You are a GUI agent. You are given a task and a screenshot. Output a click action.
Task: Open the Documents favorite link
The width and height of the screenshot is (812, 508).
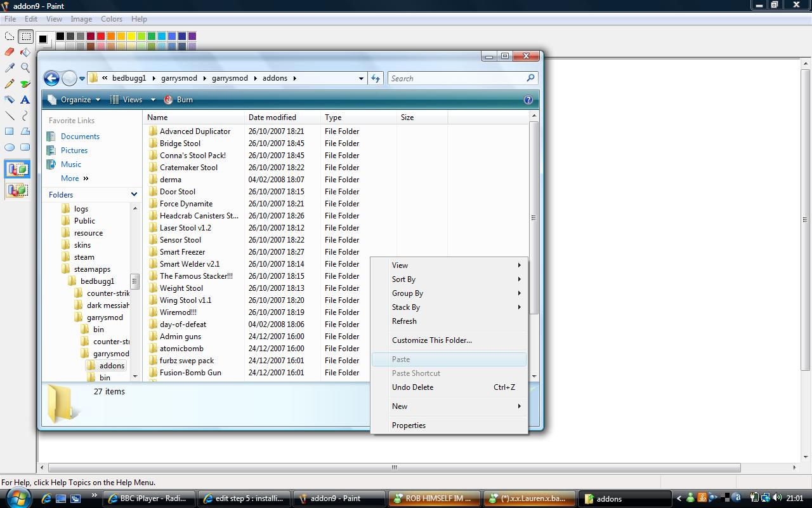[80, 137]
